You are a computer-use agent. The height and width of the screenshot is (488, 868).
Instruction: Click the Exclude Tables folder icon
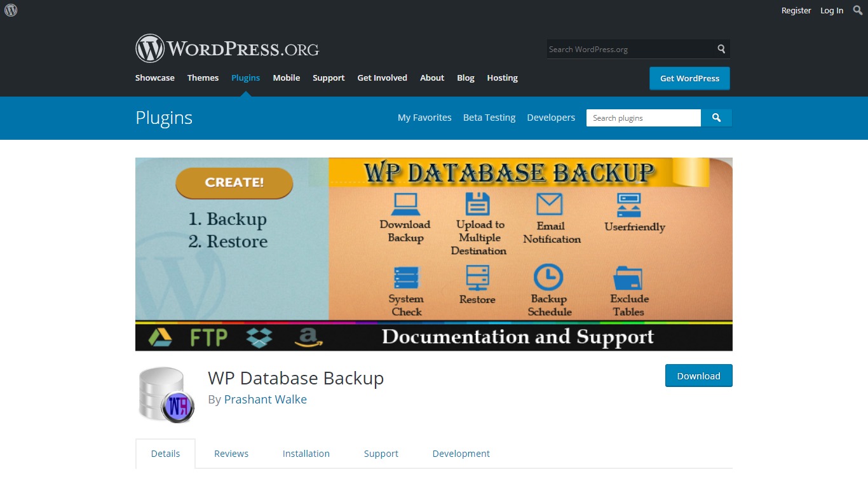click(628, 278)
